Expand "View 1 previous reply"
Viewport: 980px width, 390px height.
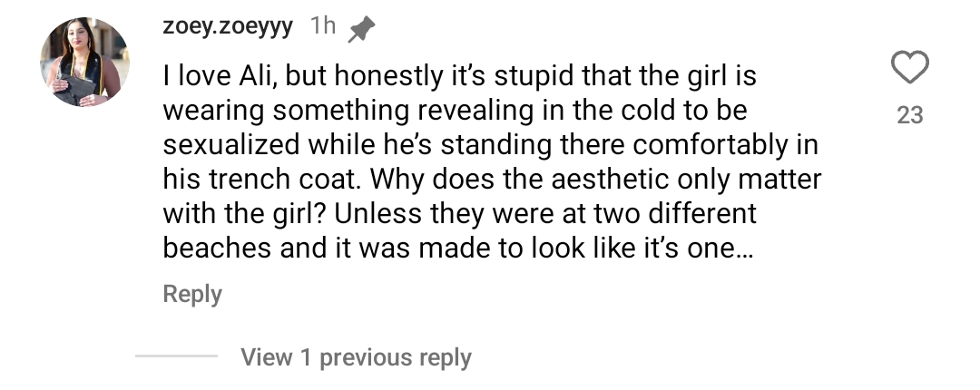356,357
